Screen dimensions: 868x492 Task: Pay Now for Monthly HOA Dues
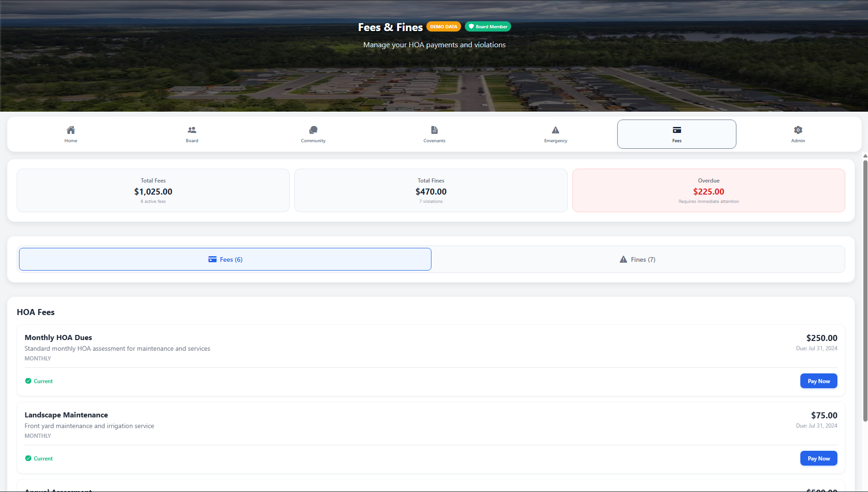click(818, 381)
